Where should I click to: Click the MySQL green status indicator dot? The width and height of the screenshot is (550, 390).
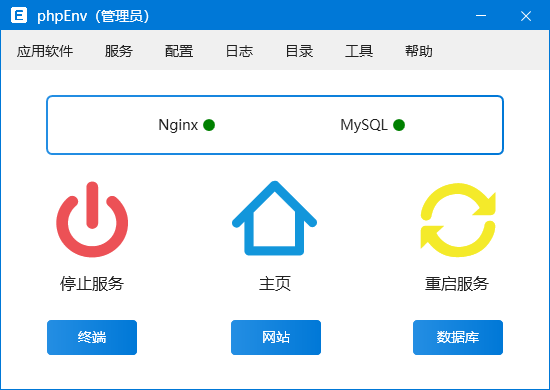point(399,125)
